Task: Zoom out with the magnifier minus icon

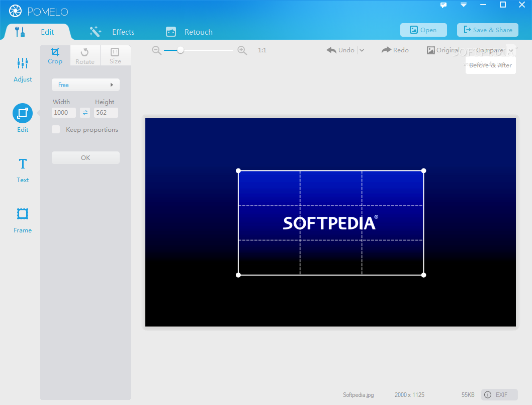Action: 156,50
